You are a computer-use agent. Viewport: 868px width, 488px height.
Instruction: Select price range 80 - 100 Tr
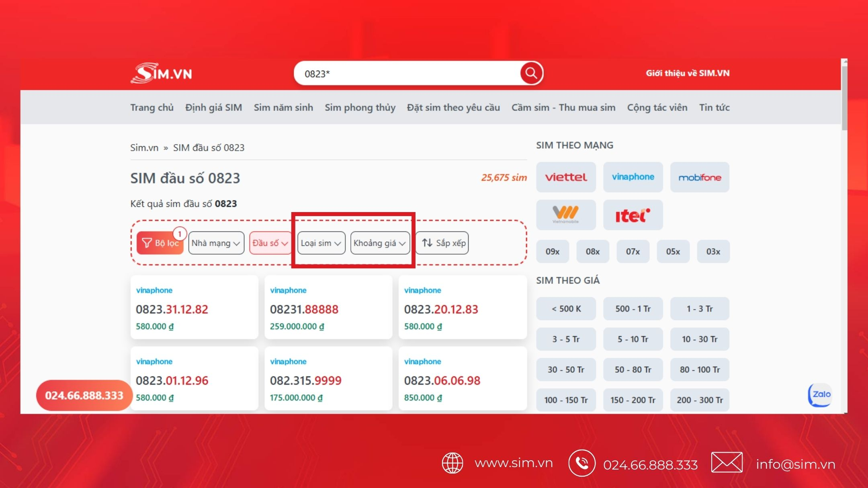tap(700, 370)
